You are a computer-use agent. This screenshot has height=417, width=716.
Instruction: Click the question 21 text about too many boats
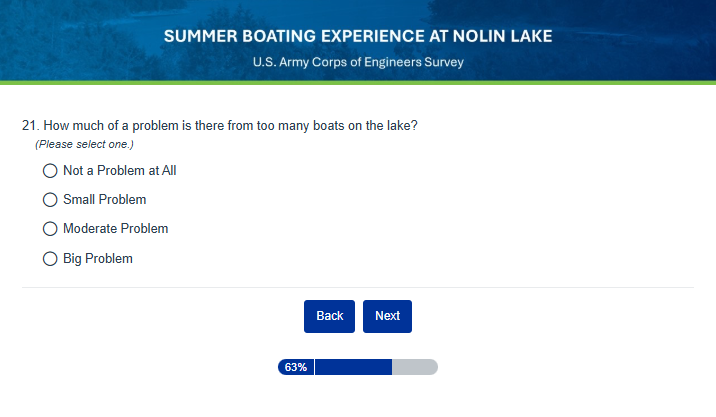[x=219, y=126]
